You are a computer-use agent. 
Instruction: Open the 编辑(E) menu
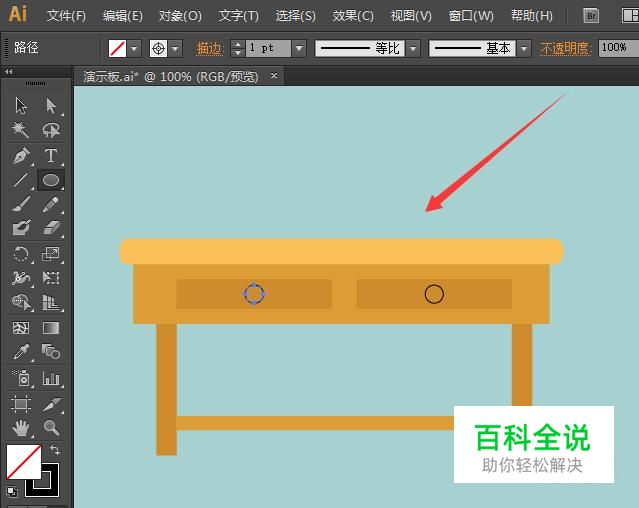tap(123, 16)
